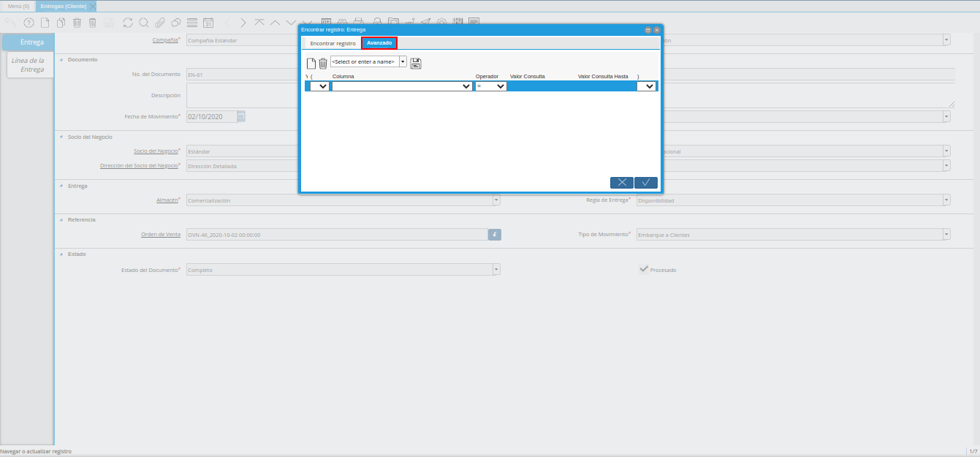This screenshot has height=457, width=980.
Task: Click the record counter '1/7' in status bar
Action: click(x=973, y=452)
